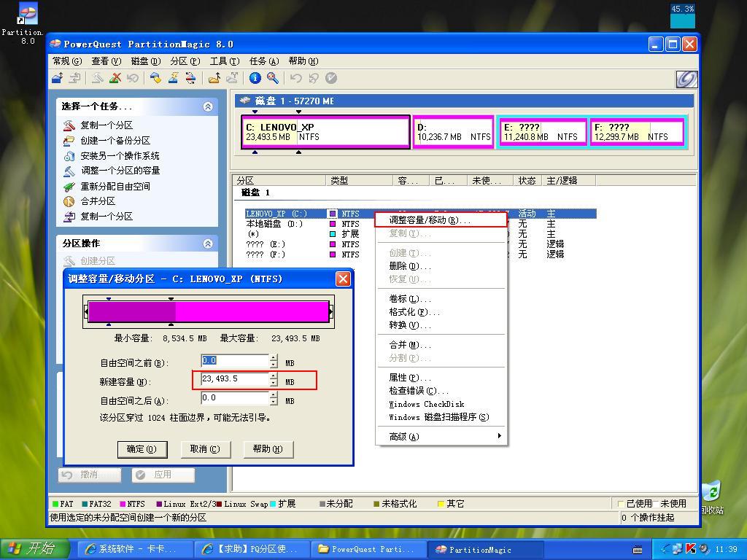Open the 工具(T) menu
747x560 pixels.
pyautogui.click(x=225, y=61)
